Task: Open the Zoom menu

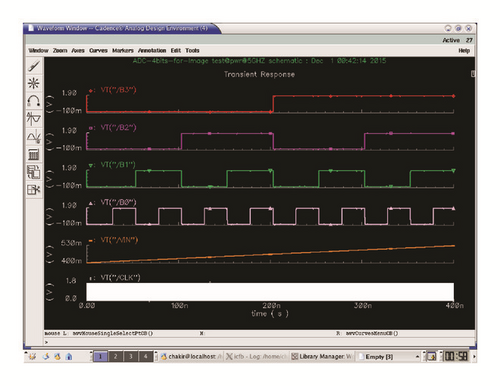Action: click(x=60, y=50)
